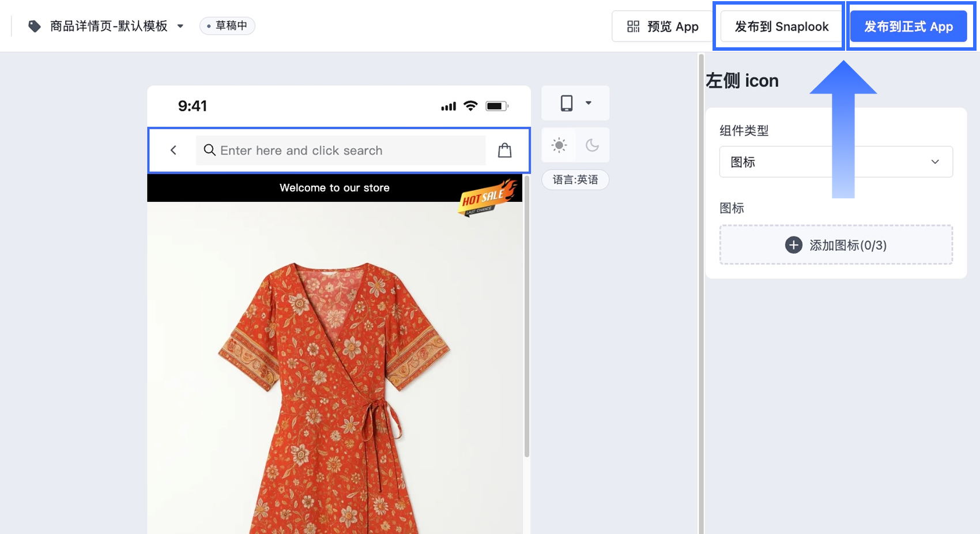This screenshot has height=534, width=980.
Task: Click the cellular signal icon in the status bar
Action: coord(448,106)
